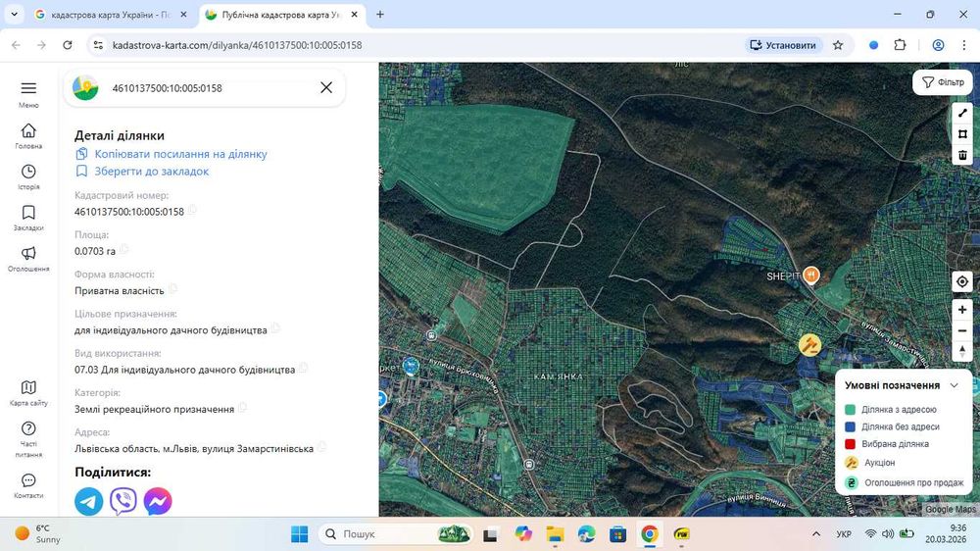
Task: Click the SHEPIT restaurant marker
Action: tap(811, 275)
